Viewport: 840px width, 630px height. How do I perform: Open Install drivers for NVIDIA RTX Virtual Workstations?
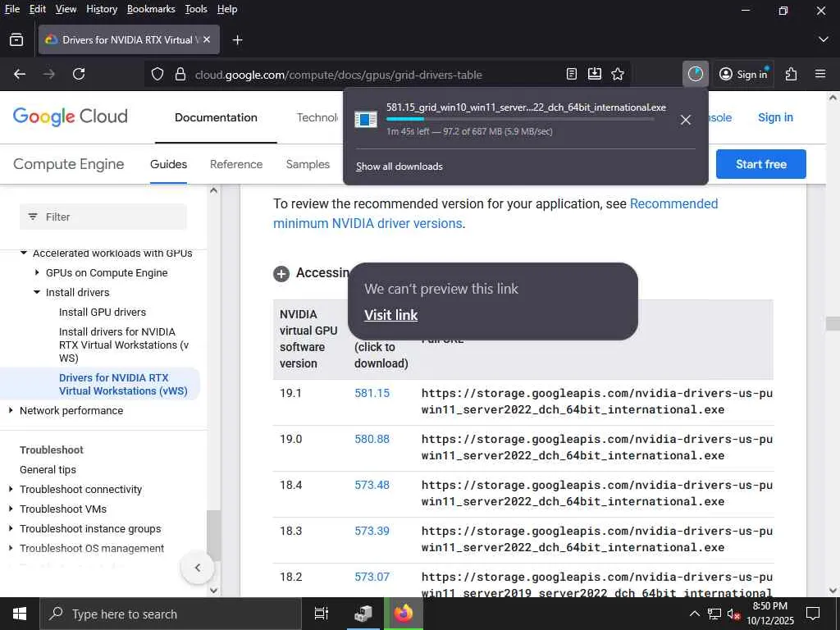point(124,345)
